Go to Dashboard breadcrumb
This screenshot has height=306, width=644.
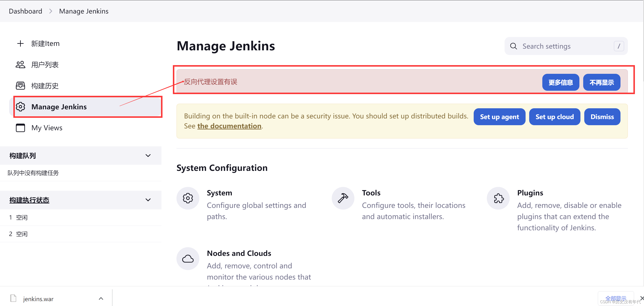(x=25, y=11)
